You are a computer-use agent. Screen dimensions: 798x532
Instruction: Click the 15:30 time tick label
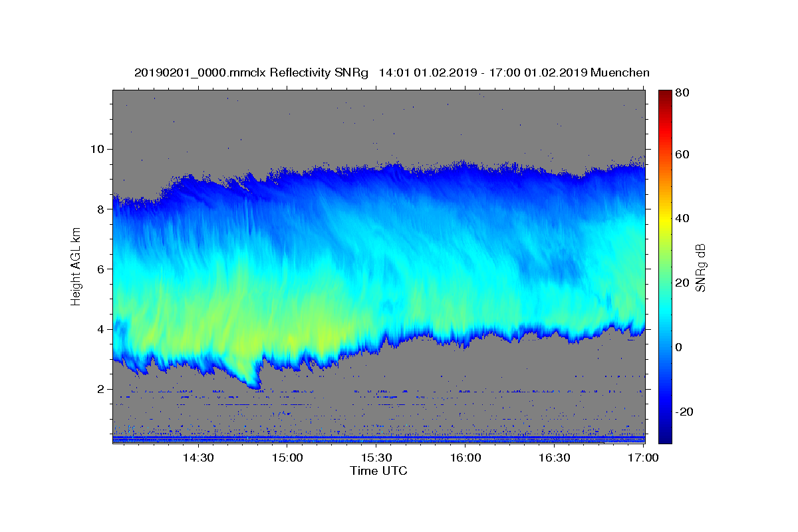pos(376,458)
